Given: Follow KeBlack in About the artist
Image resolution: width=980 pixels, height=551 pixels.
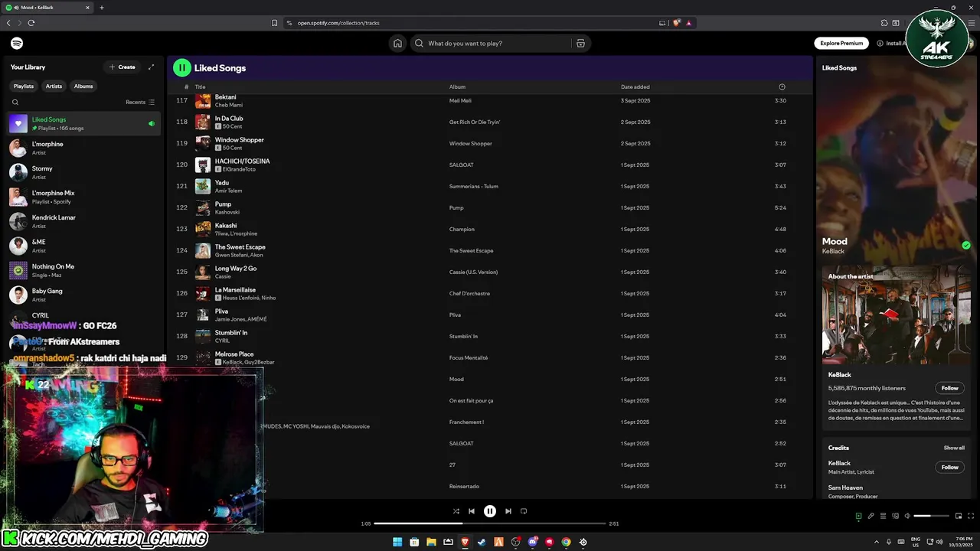Looking at the screenshot, I should tap(949, 388).
